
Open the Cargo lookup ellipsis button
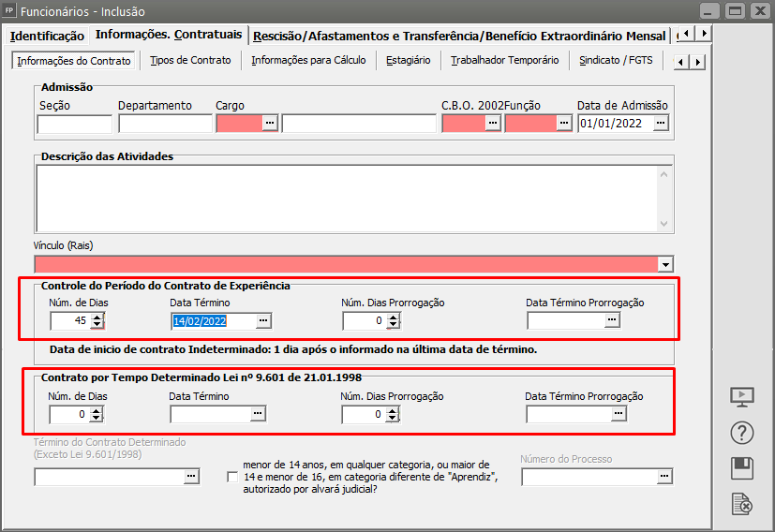(270, 123)
